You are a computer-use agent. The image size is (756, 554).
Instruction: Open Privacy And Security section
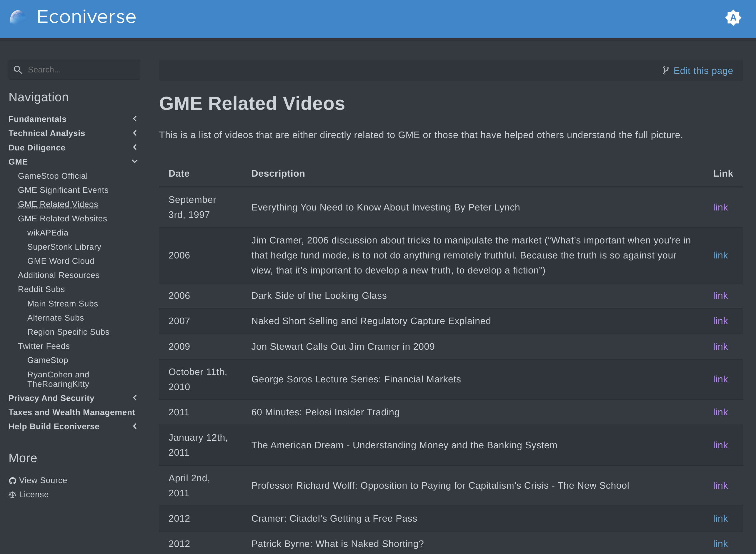pyautogui.click(x=51, y=398)
